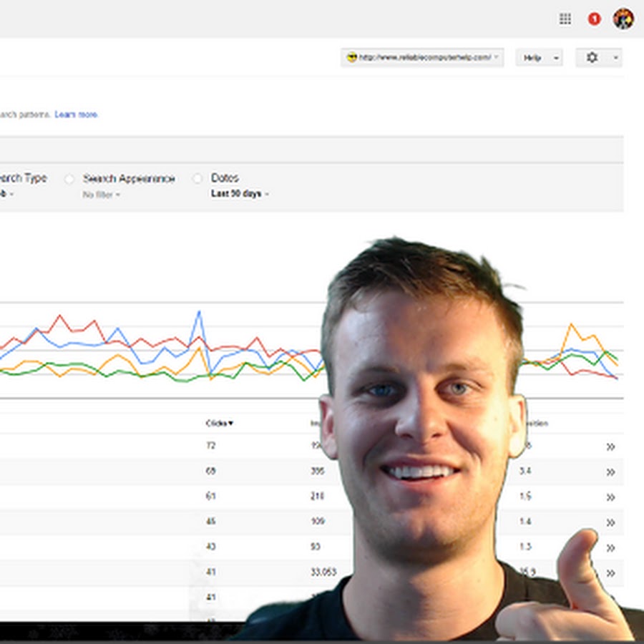Open the Help dropdown menu
The height and width of the screenshot is (644, 644).
(539, 58)
